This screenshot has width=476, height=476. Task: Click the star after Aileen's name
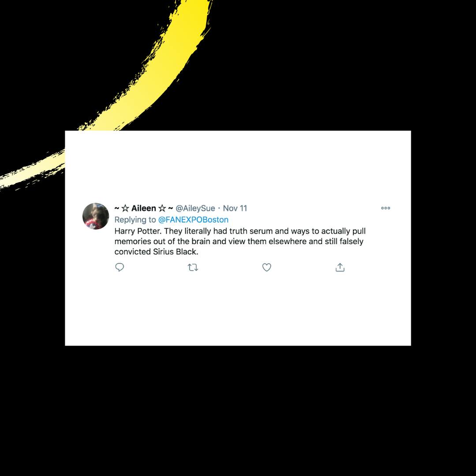[162, 208]
